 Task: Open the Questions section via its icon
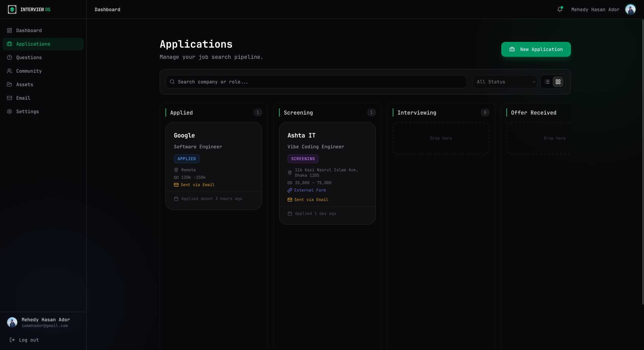click(x=9, y=57)
